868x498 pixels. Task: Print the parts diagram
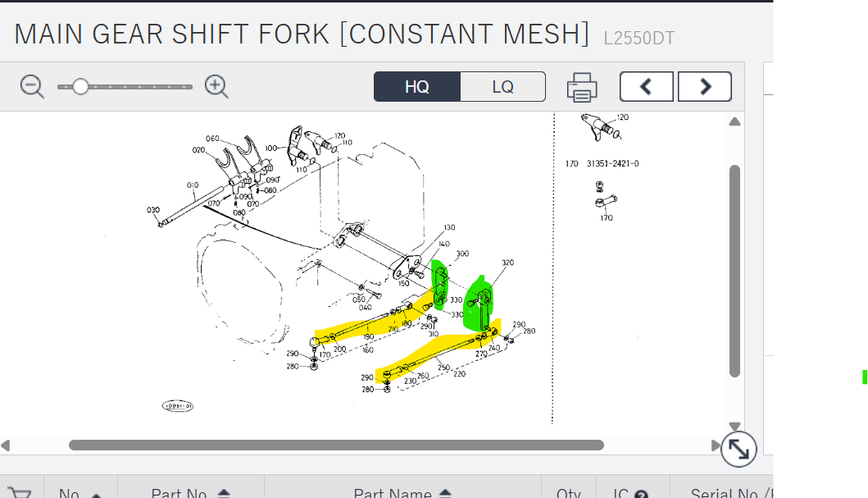click(582, 86)
